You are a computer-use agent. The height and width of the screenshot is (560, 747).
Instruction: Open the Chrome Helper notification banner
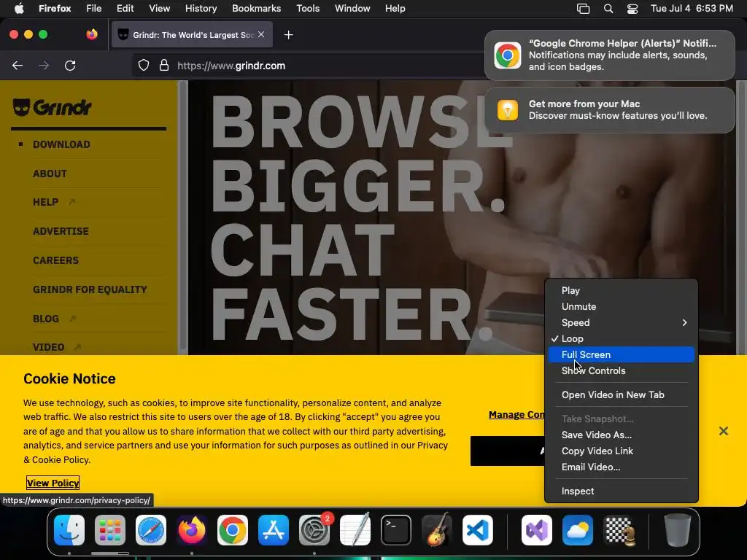point(609,55)
